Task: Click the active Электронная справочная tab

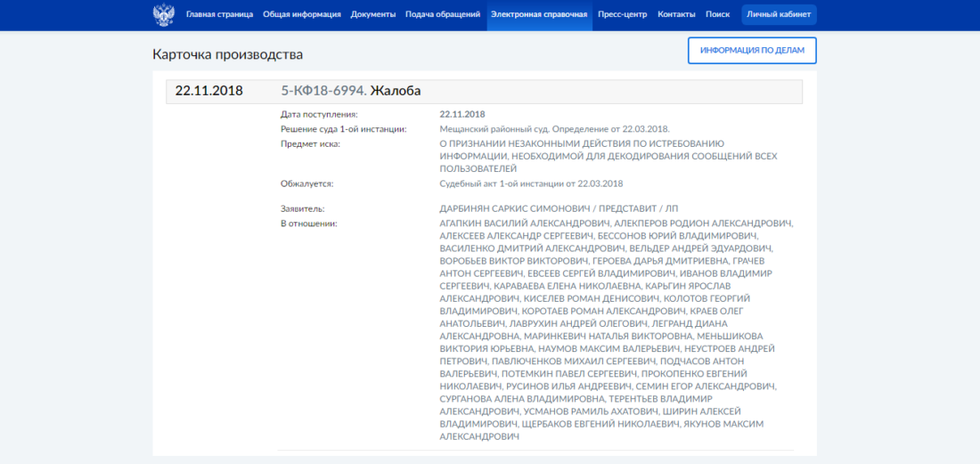Action: click(539, 15)
